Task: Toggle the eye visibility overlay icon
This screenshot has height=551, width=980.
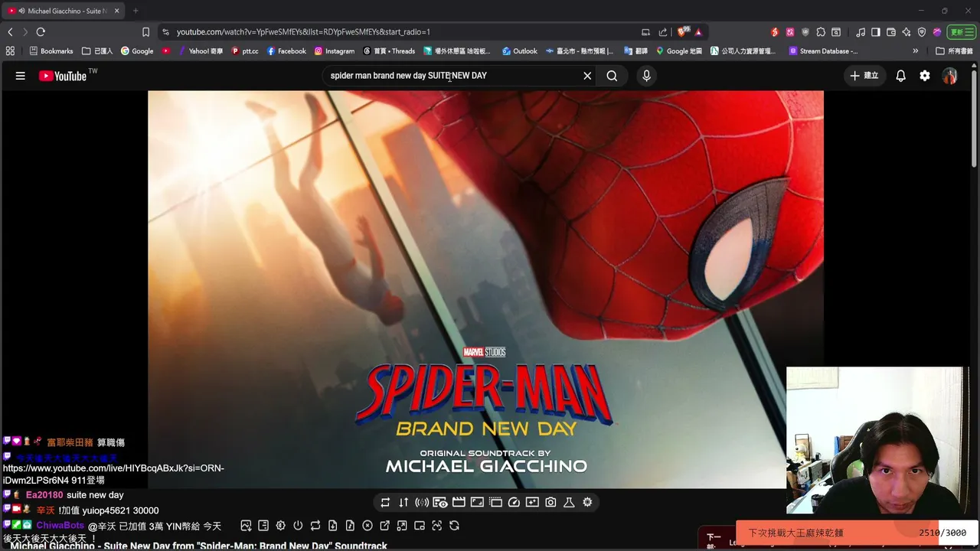Action: (440, 503)
